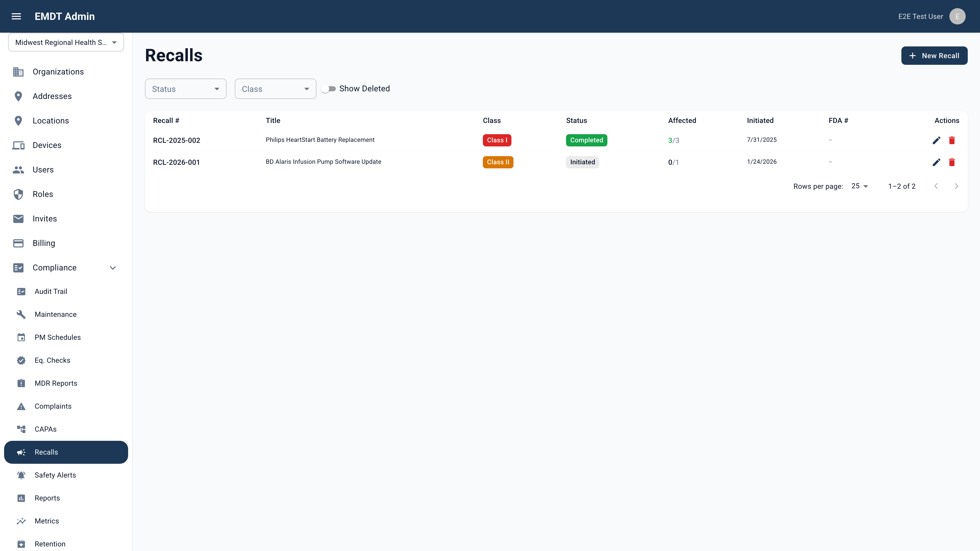Click the New Recall button
The width and height of the screenshot is (980, 551).
(x=934, y=56)
